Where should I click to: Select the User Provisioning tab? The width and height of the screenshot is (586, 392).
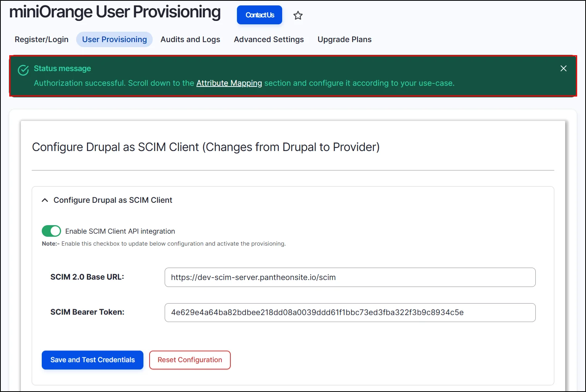(x=114, y=39)
